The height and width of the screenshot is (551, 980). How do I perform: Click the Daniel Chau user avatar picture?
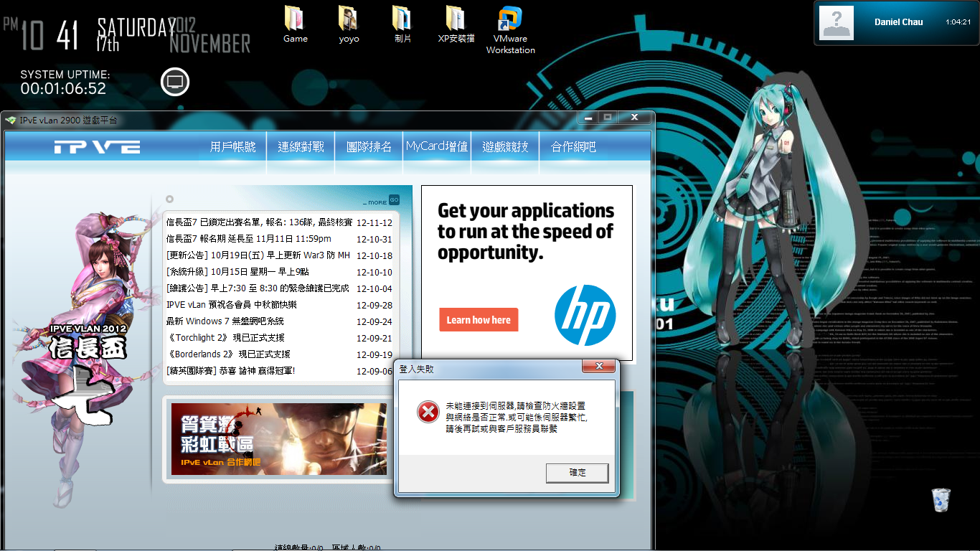click(x=837, y=23)
